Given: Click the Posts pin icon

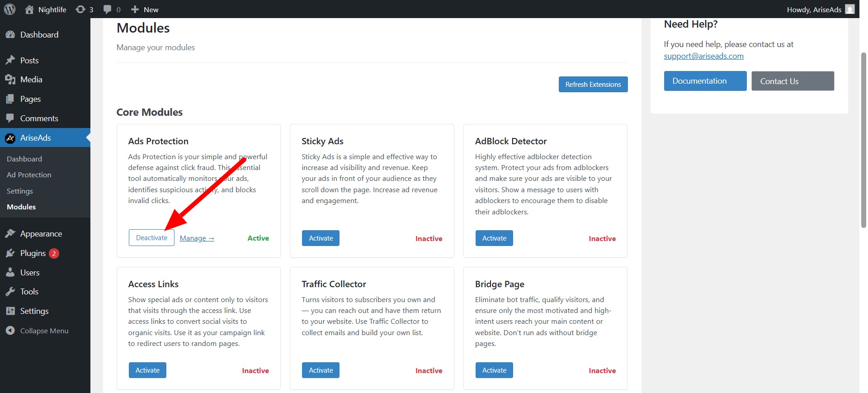Looking at the screenshot, I should (x=10, y=60).
